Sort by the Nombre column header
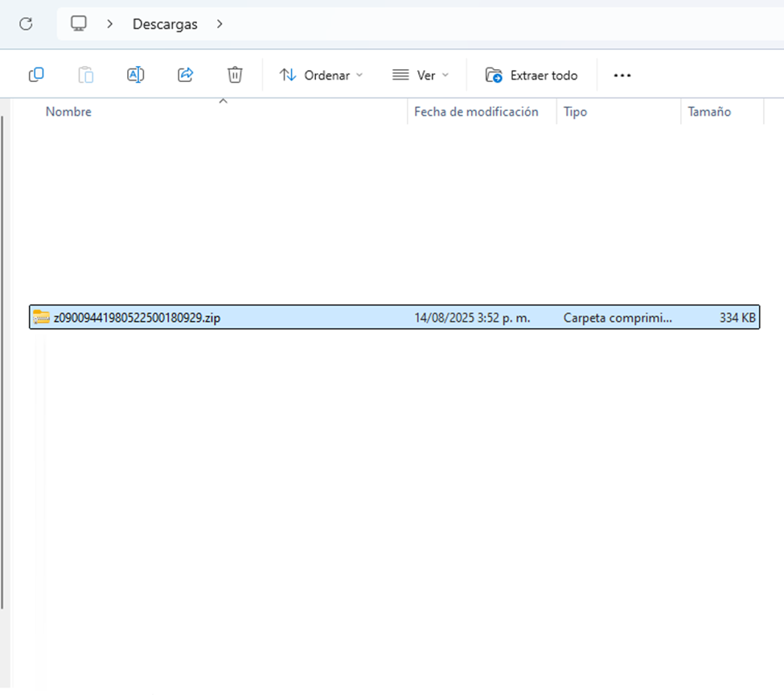The image size is (784, 695). pyautogui.click(x=68, y=112)
